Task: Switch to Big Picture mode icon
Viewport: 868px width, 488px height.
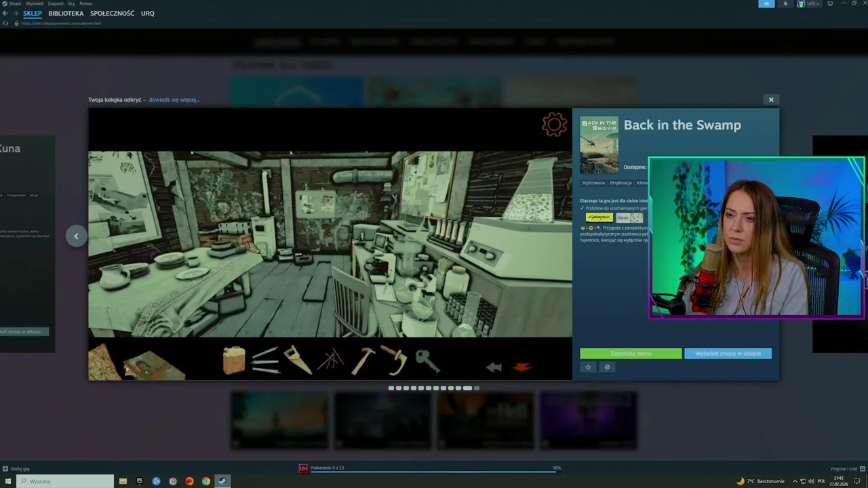Action: click(830, 3)
